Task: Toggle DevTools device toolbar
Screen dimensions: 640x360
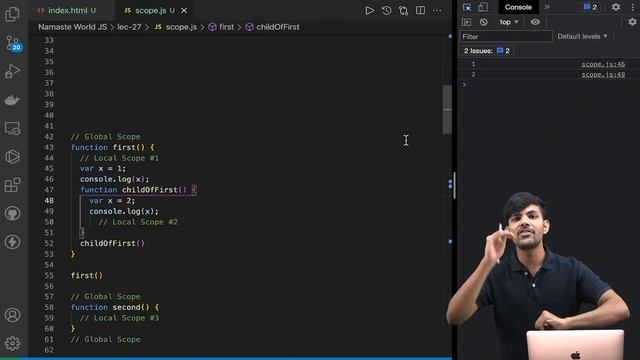Action: point(483,7)
